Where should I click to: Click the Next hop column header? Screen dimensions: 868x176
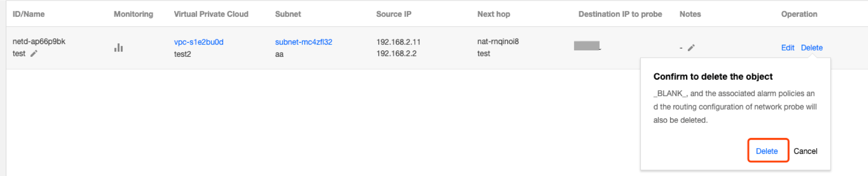click(x=494, y=14)
